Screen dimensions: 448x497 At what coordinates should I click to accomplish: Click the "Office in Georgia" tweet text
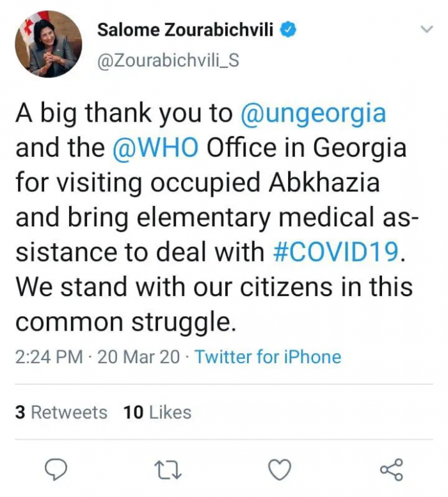tap(307, 148)
